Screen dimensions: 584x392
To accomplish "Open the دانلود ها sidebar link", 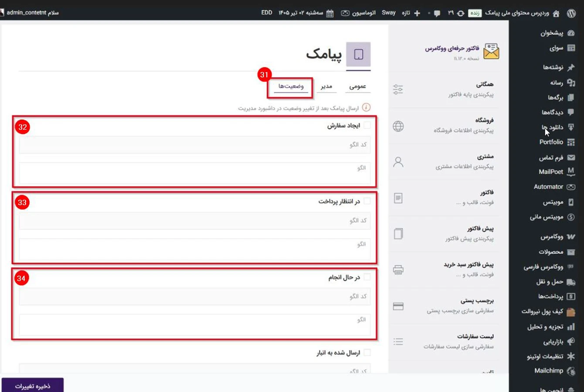I will (552, 127).
